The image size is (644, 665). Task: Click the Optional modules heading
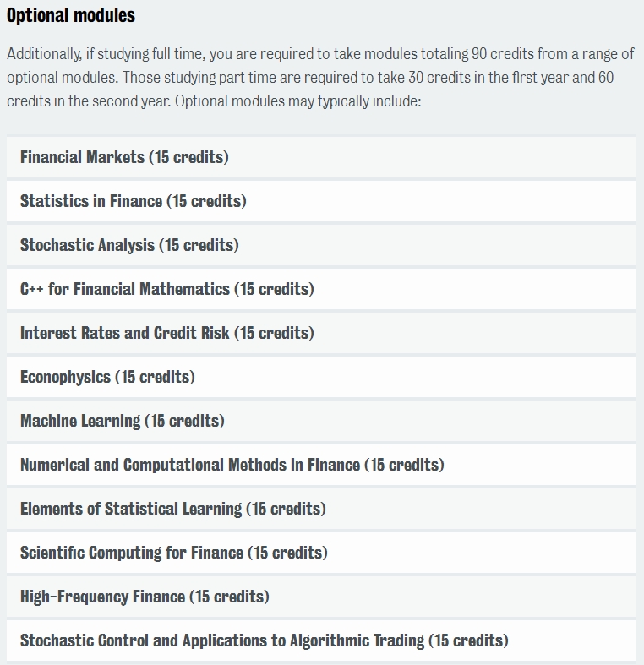(x=71, y=15)
